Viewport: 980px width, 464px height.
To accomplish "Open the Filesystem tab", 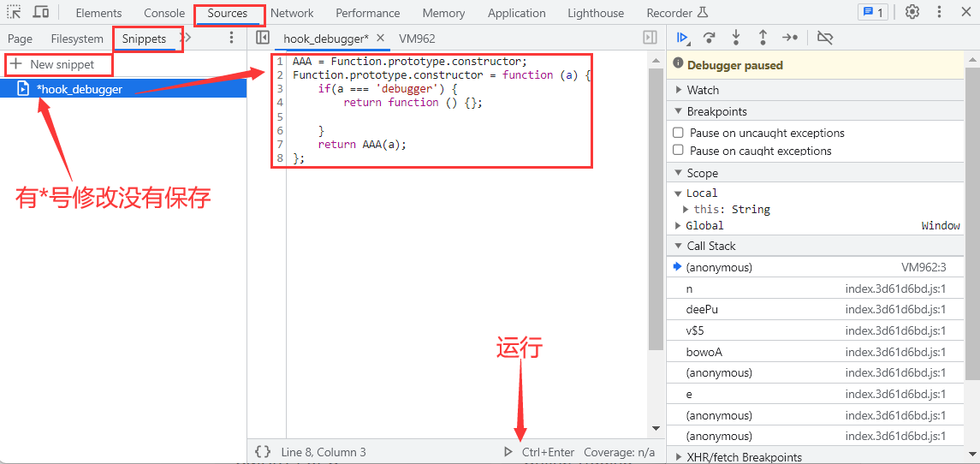I will [77, 39].
